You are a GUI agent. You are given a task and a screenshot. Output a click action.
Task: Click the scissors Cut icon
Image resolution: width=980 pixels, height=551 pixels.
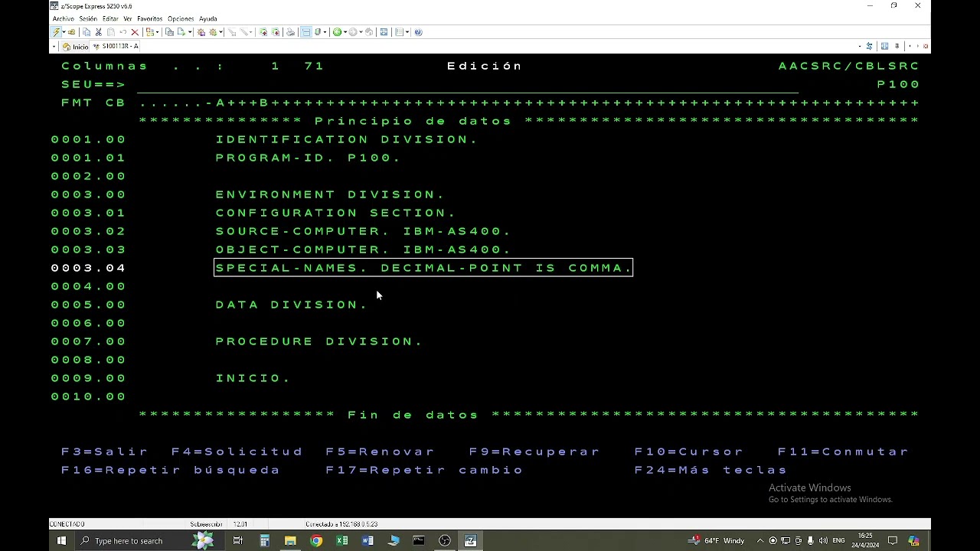click(99, 32)
